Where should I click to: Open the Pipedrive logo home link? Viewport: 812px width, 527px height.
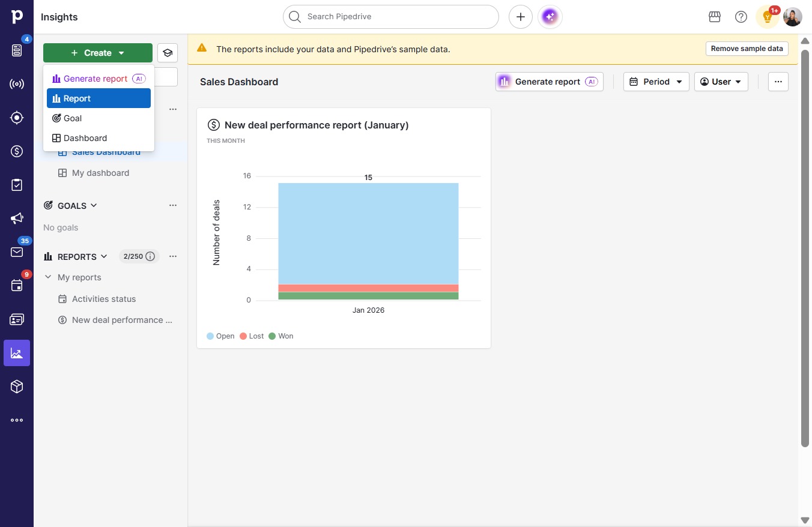coord(17,17)
